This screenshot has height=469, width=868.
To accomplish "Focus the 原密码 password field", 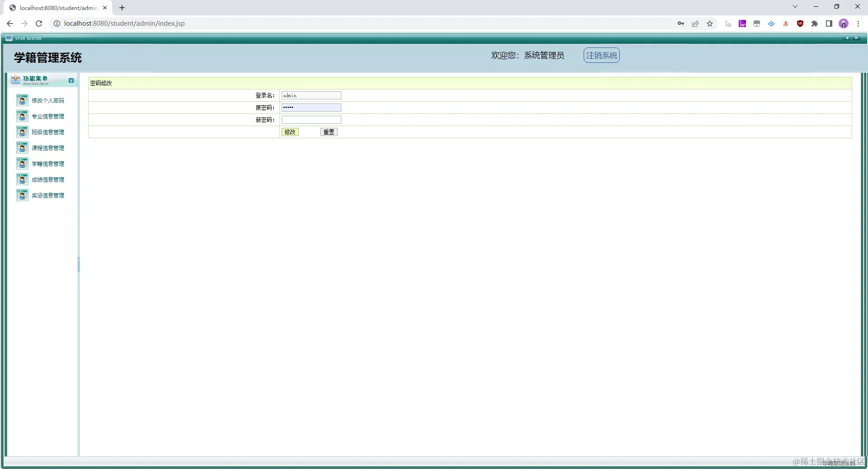I will 311,108.
